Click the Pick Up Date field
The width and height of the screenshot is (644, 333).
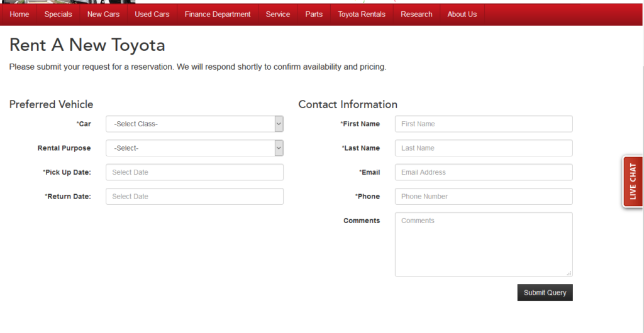pos(195,172)
